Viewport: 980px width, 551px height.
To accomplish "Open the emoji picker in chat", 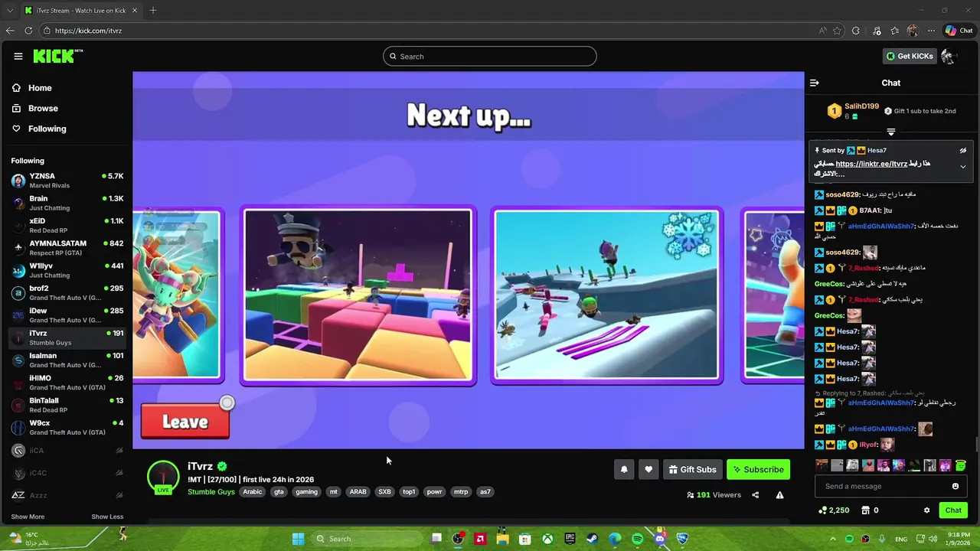I will click(x=955, y=487).
